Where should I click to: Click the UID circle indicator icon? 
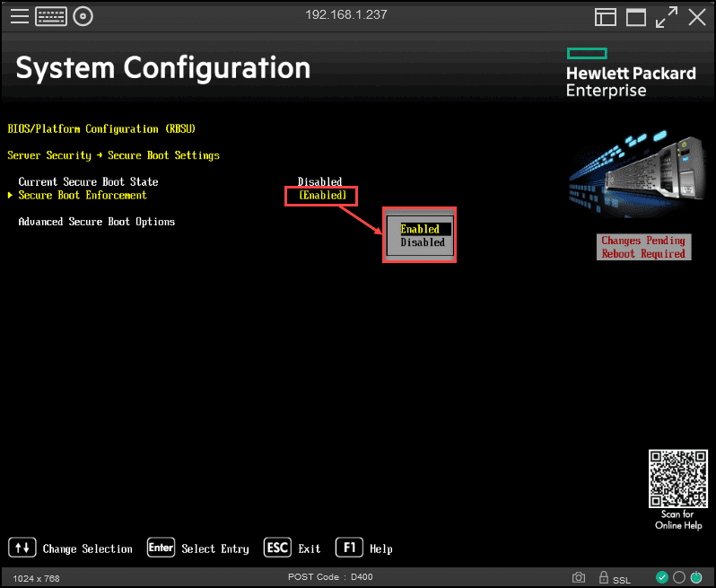point(679,577)
